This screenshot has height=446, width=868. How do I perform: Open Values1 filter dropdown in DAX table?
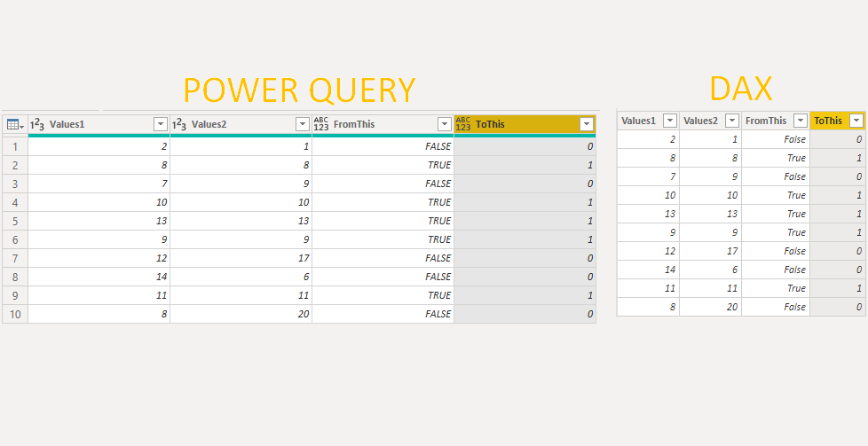pyautogui.click(x=670, y=121)
